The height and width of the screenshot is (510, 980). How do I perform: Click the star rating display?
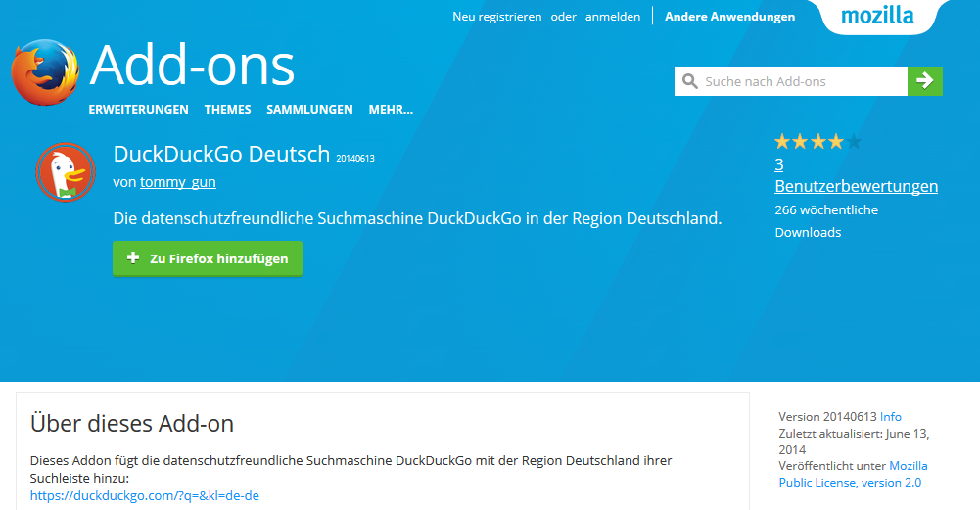818,142
